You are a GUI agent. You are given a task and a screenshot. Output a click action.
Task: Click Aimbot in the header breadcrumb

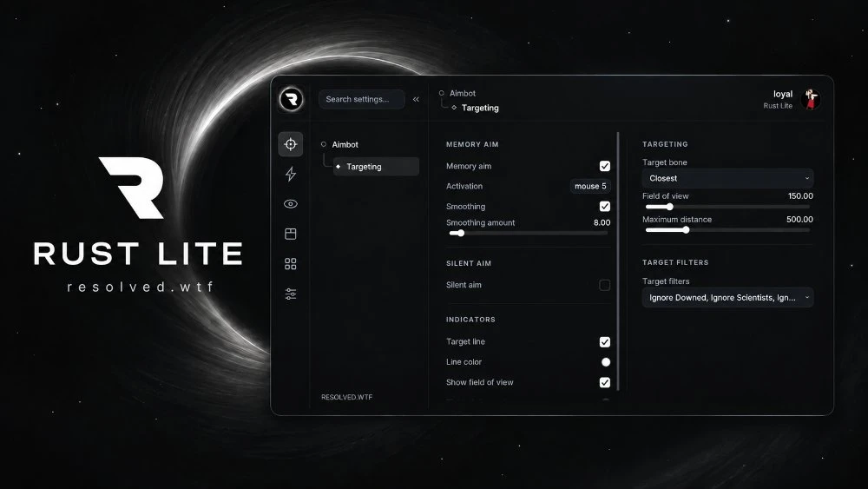point(463,93)
